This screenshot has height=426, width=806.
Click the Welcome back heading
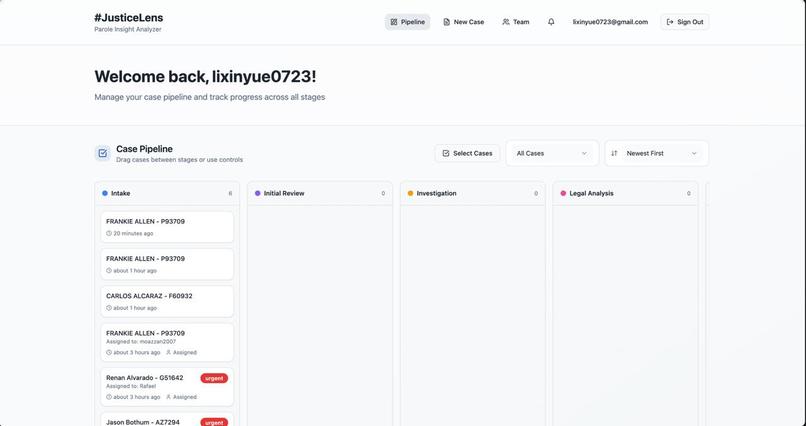click(x=205, y=77)
